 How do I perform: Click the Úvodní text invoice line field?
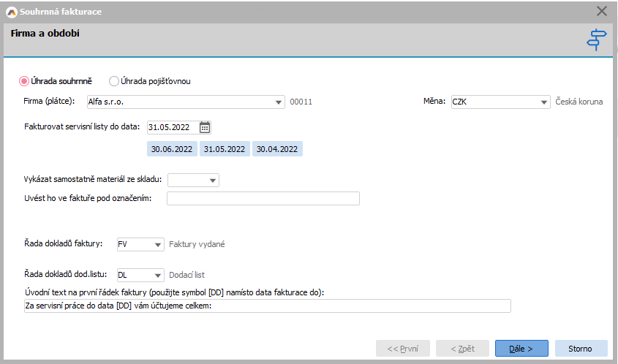[x=267, y=306]
